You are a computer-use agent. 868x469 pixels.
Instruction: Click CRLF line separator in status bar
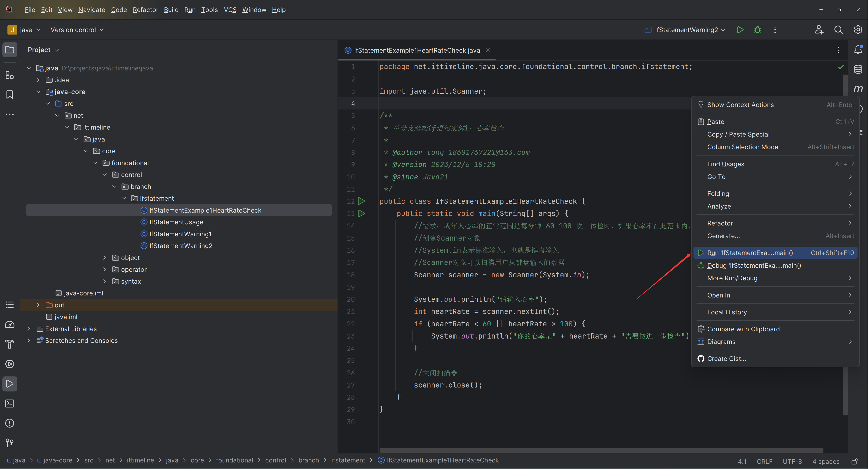click(x=764, y=461)
